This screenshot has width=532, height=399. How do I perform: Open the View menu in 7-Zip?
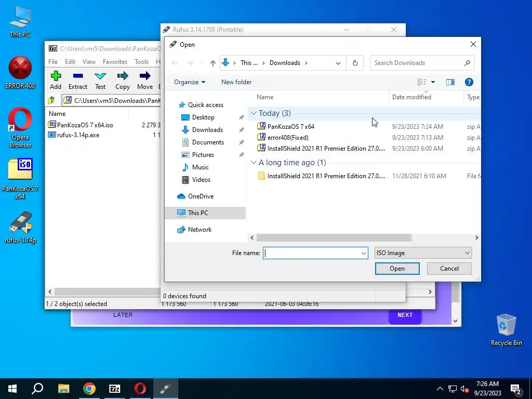pos(89,62)
